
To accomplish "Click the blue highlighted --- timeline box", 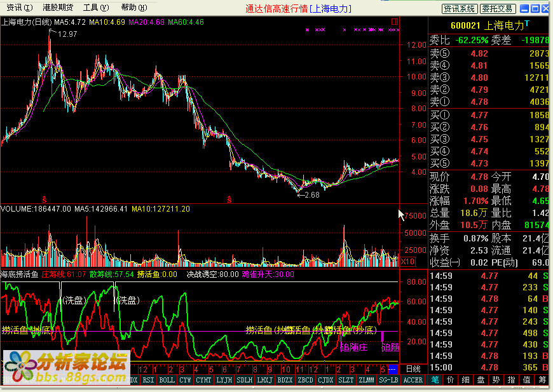I will [x=393, y=369].
